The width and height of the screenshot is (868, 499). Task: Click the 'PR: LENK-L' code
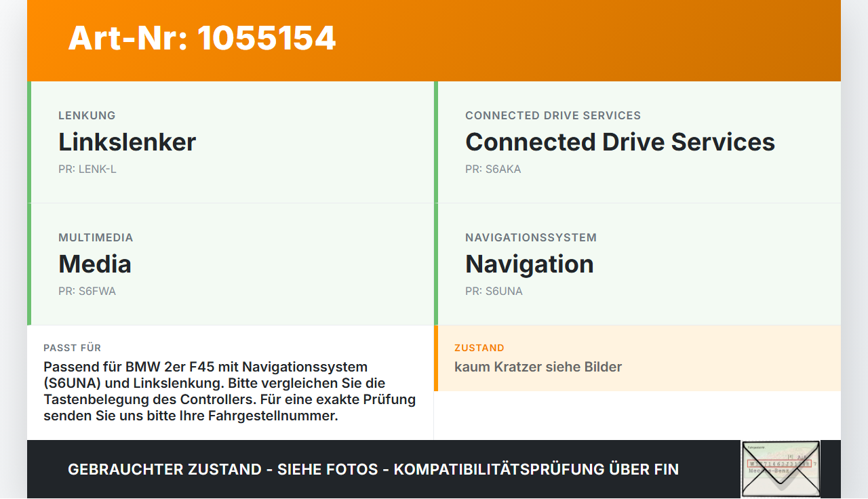pos(87,169)
